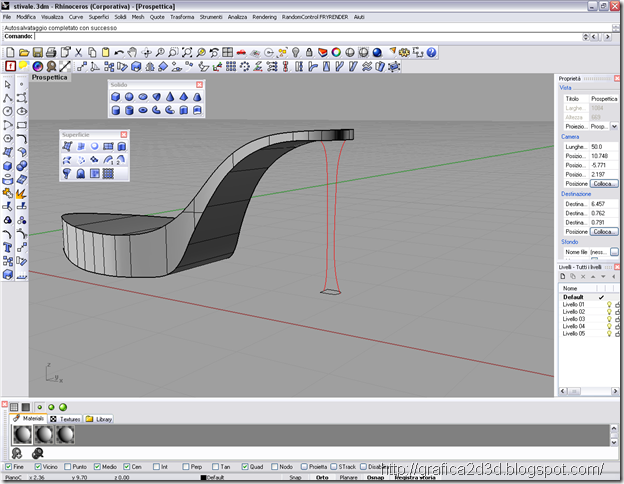Select the arrow pointer tool in left toolbar

8,84
